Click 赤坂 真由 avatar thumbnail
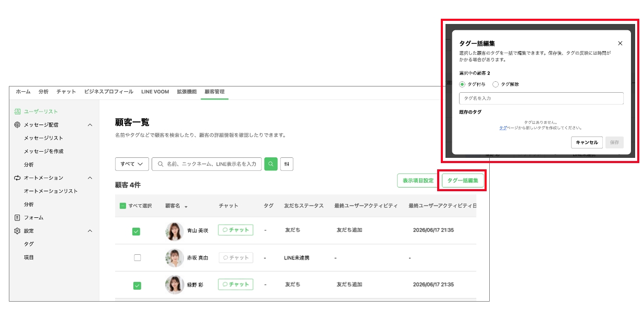 (175, 258)
